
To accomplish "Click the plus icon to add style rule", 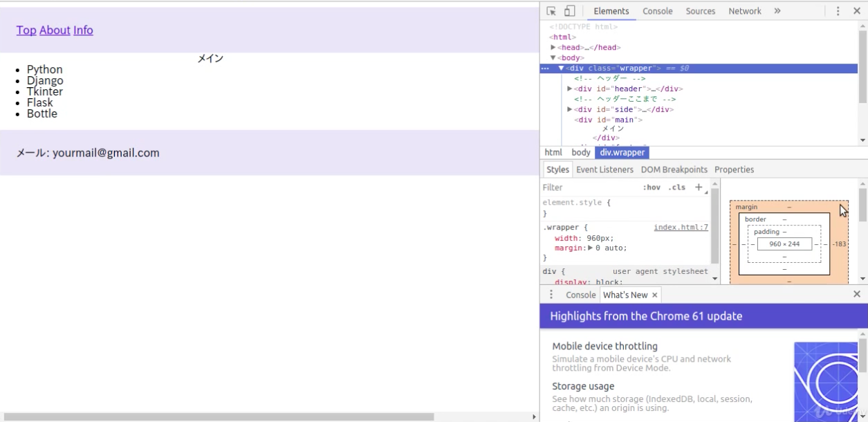I will point(699,187).
